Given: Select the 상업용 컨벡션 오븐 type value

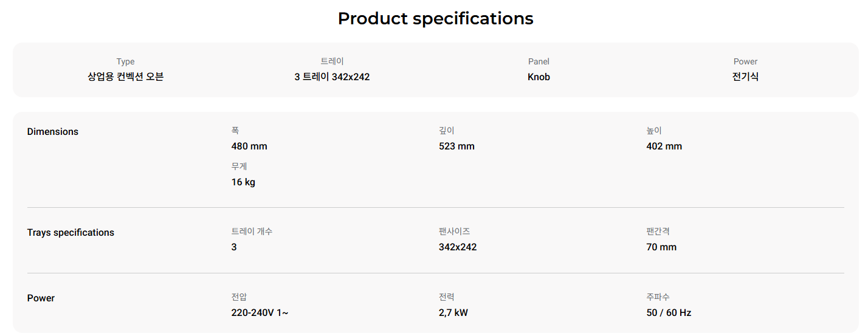Looking at the screenshot, I should 125,77.
